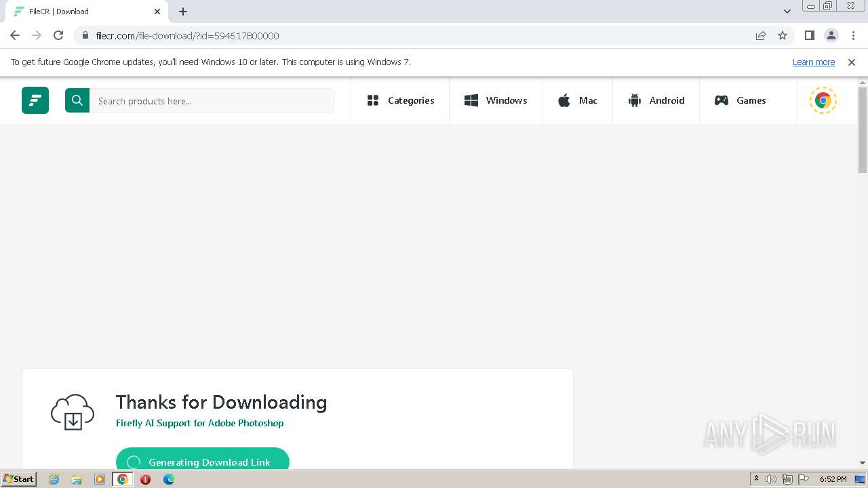The image size is (868, 488).
Task: Switch to the Chrome taskbar button
Action: tap(123, 479)
